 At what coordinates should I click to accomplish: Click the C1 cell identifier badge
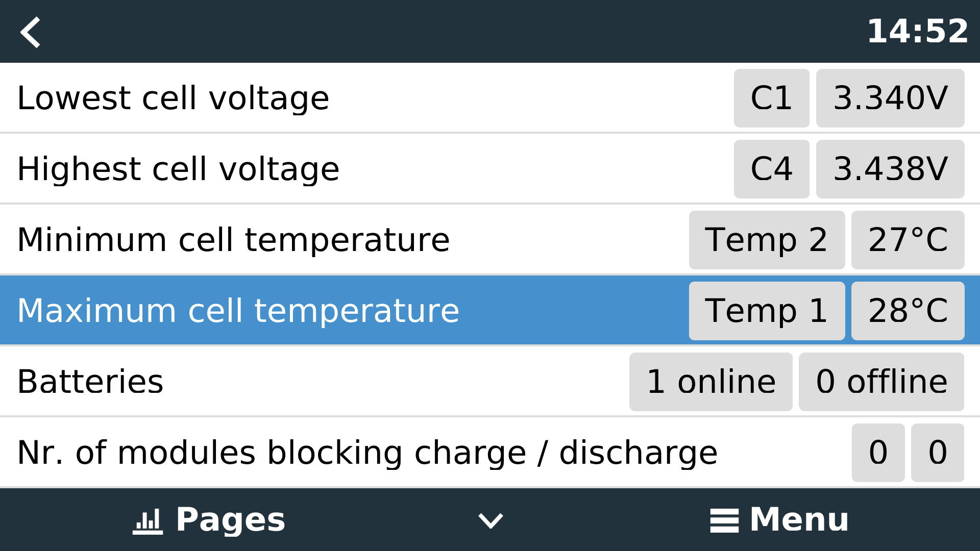pos(771,98)
